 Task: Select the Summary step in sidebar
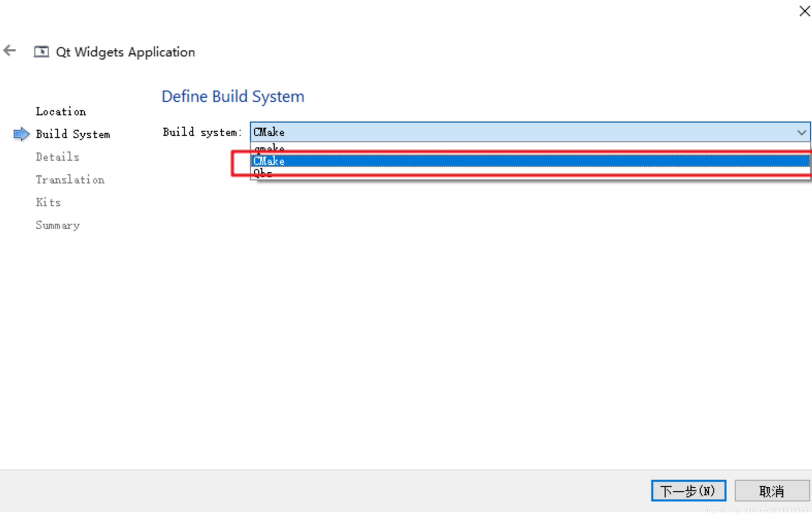click(58, 225)
